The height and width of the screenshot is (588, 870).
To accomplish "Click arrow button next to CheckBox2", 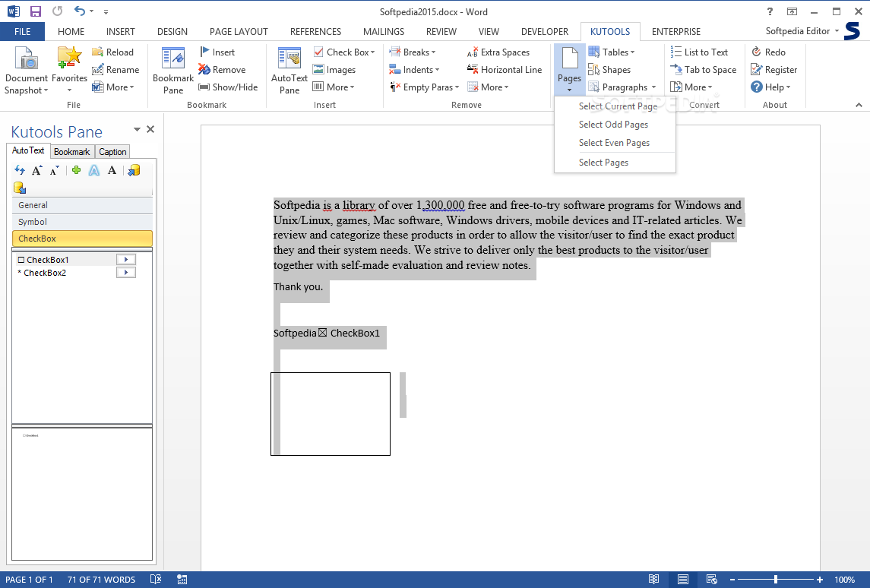I will coord(126,273).
